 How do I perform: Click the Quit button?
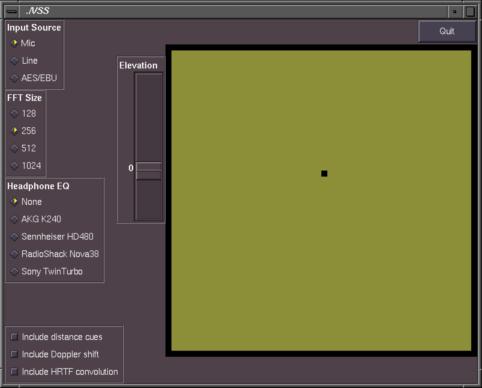tap(447, 31)
